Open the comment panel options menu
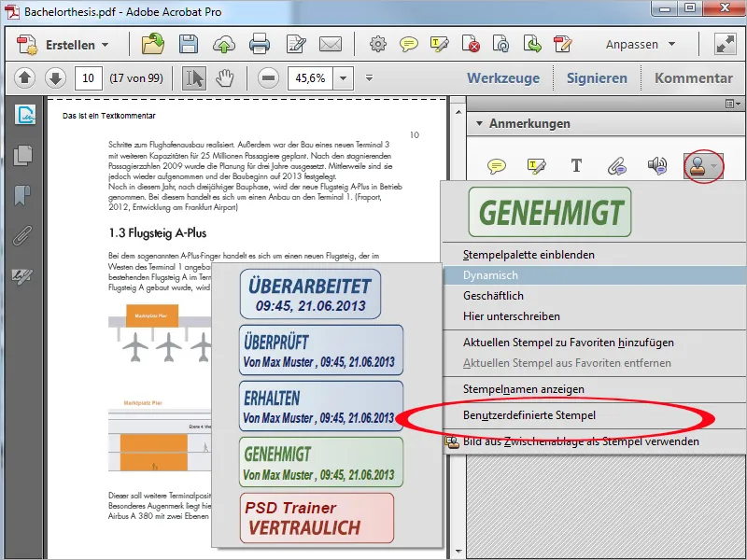 (x=732, y=104)
